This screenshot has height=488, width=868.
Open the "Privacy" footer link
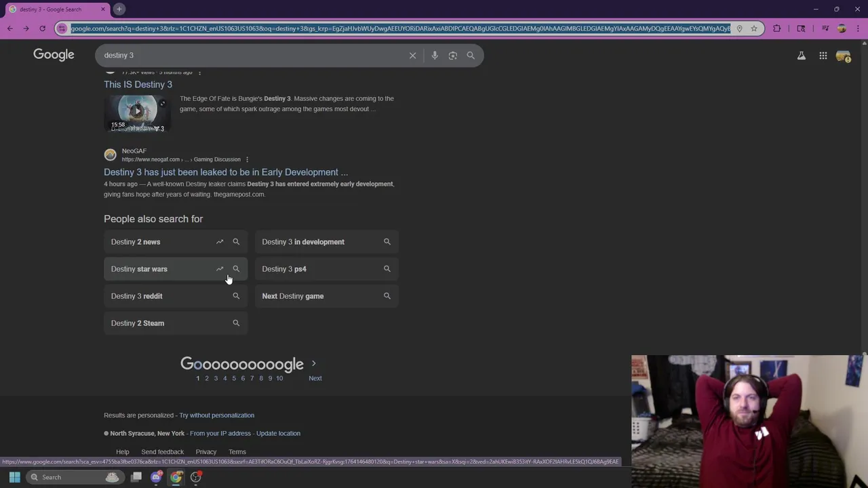coord(206,452)
